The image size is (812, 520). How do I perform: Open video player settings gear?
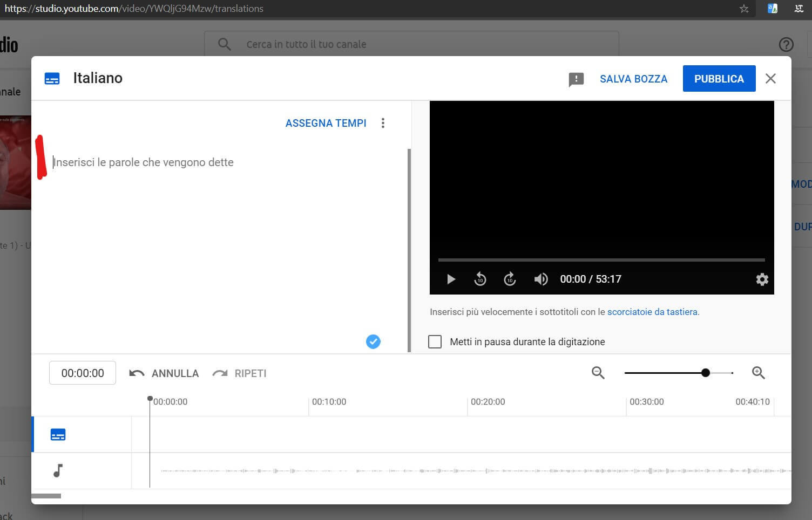click(x=762, y=279)
